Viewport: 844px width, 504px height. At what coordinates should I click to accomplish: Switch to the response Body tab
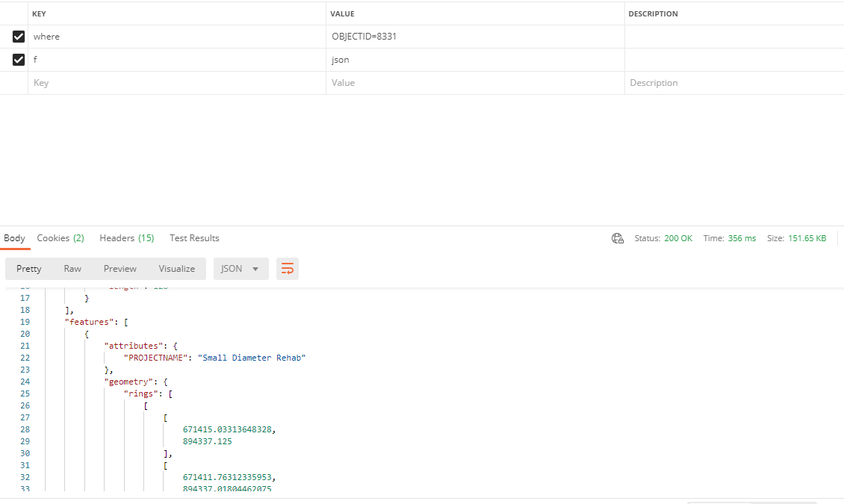tap(14, 238)
